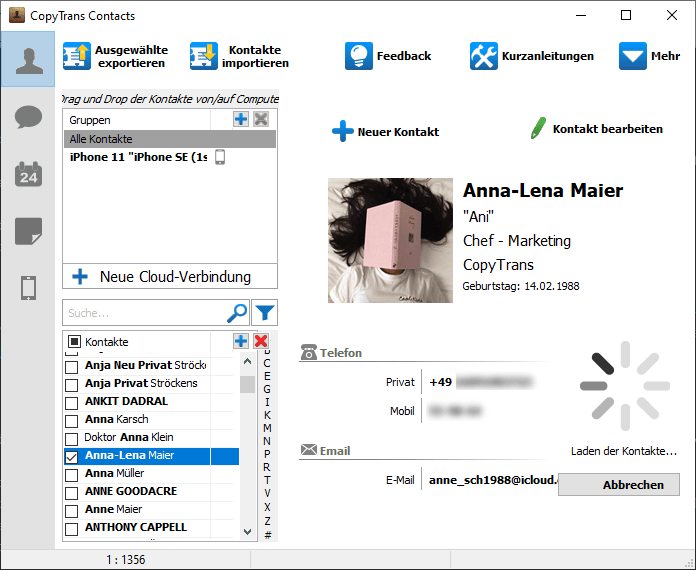Jump to letter E in index
Viewport: 696px width, 570px height.
click(267, 376)
